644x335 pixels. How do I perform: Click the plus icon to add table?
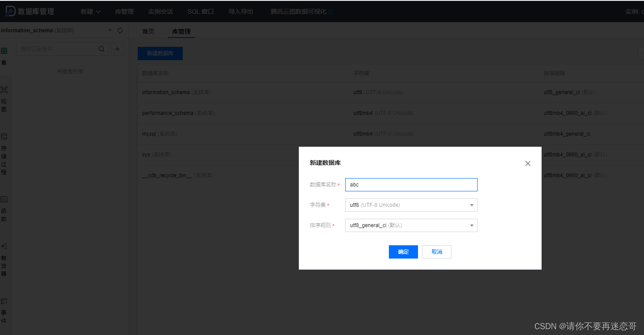pos(117,49)
